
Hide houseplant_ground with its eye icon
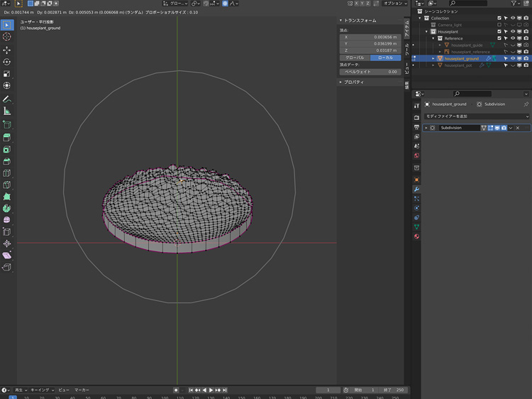[513, 58]
